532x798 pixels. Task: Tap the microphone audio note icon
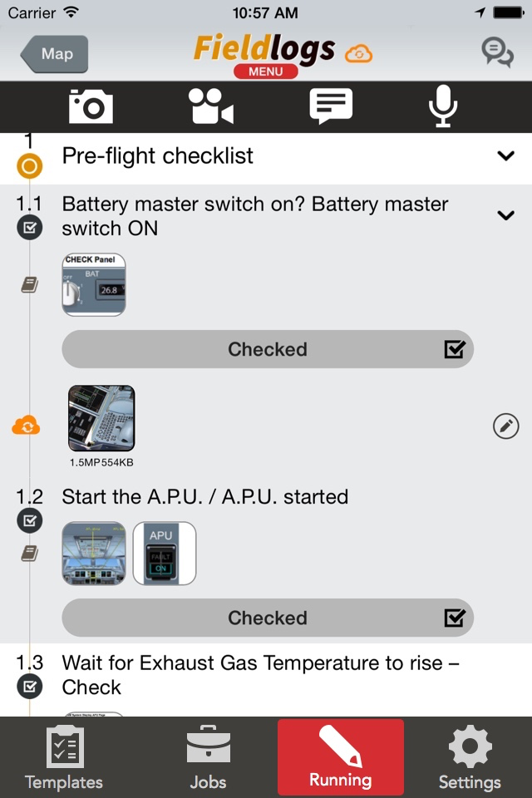pos(443,106)
